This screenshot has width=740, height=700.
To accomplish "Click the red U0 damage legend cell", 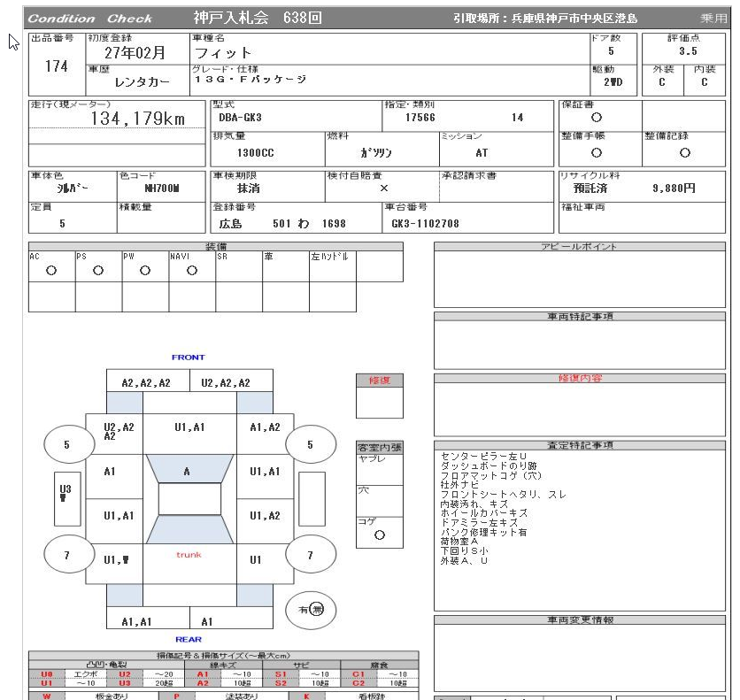I will (47, 674).
